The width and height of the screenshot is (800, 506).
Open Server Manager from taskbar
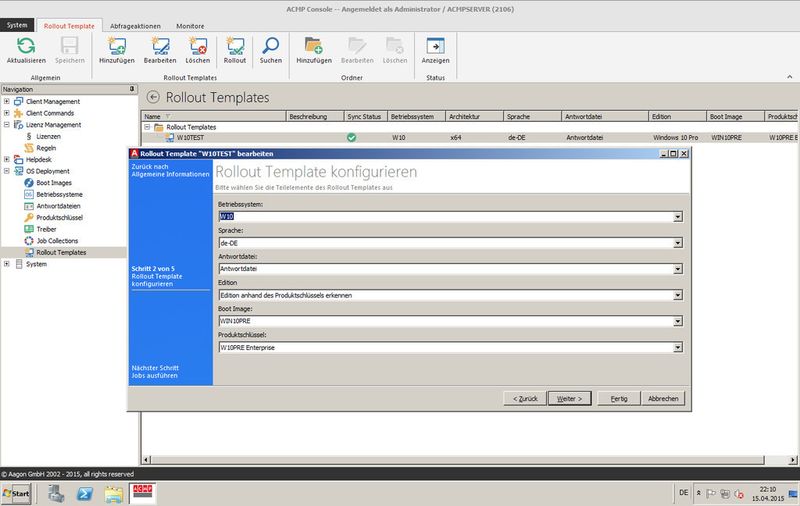[56, 493]
